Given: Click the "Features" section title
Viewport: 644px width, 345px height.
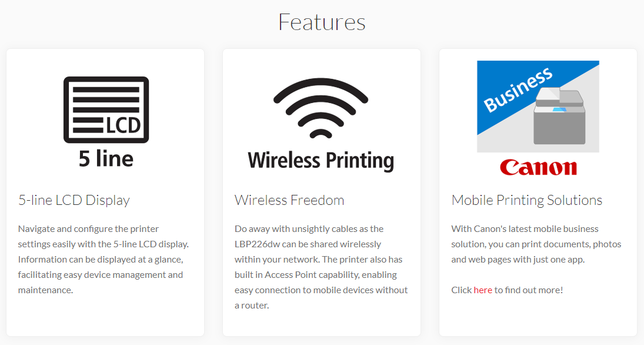Looking at the screenshot, I should pos(322,22).
